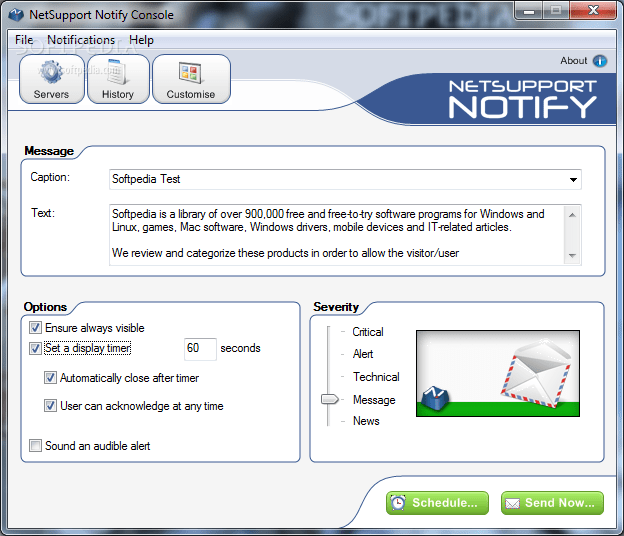The image size is (624, 536).
Task: Toggle Ensure always visible checkbox
Action: point(35,328)
